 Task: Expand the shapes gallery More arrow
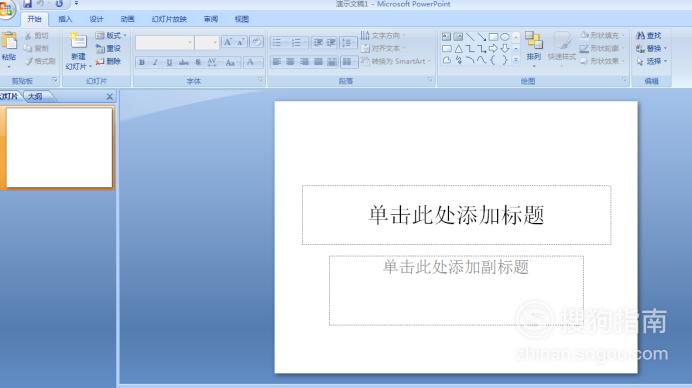click(515, 60)
